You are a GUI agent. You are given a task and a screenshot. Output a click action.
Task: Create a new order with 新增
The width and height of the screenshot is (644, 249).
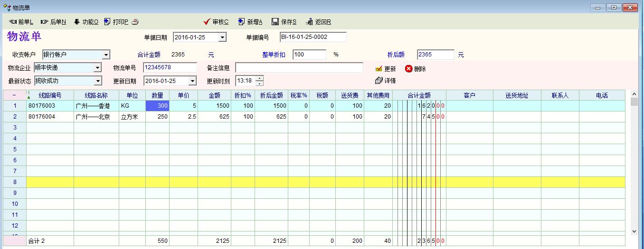tap(250, 22)
